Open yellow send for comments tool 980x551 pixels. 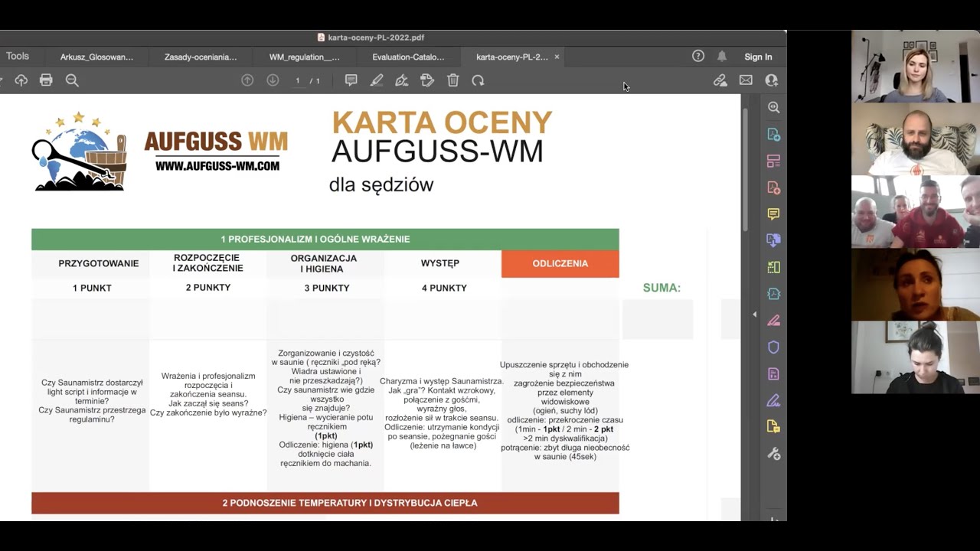click(773, 427)
